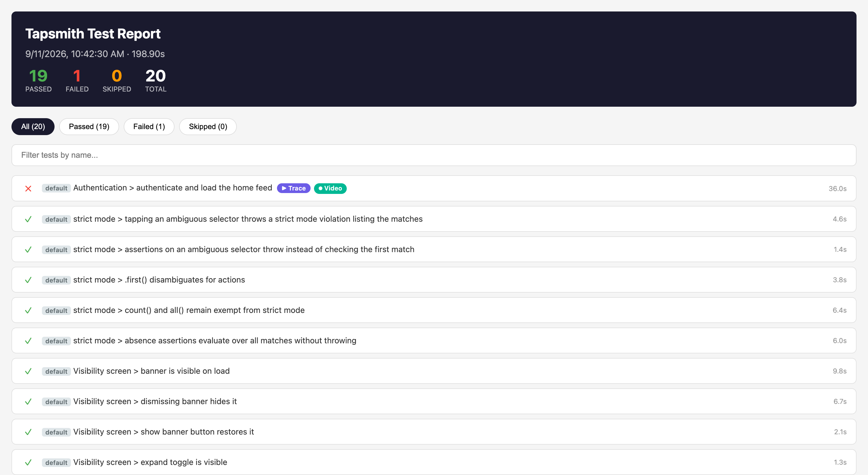The height and width of the screenshot is (475, 868).
Task: Click checkmark beside banner is visible on load
Action: (28, 371)
